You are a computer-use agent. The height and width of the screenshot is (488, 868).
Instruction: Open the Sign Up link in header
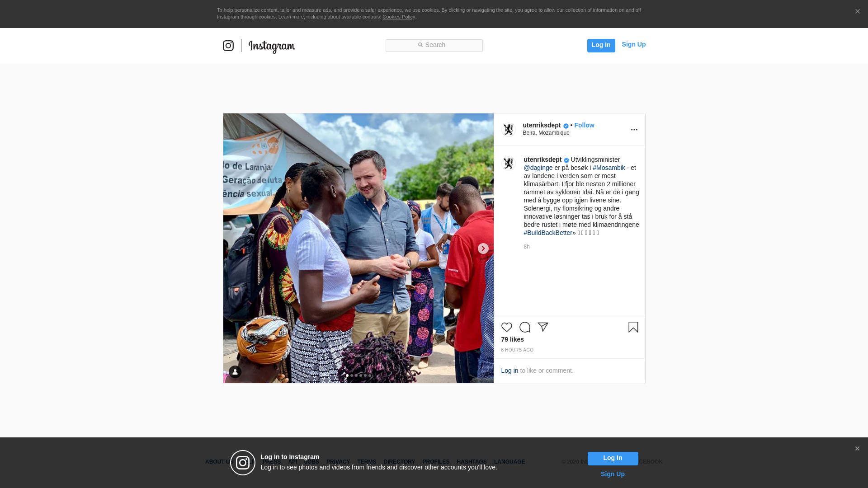(x=633, y=44)
